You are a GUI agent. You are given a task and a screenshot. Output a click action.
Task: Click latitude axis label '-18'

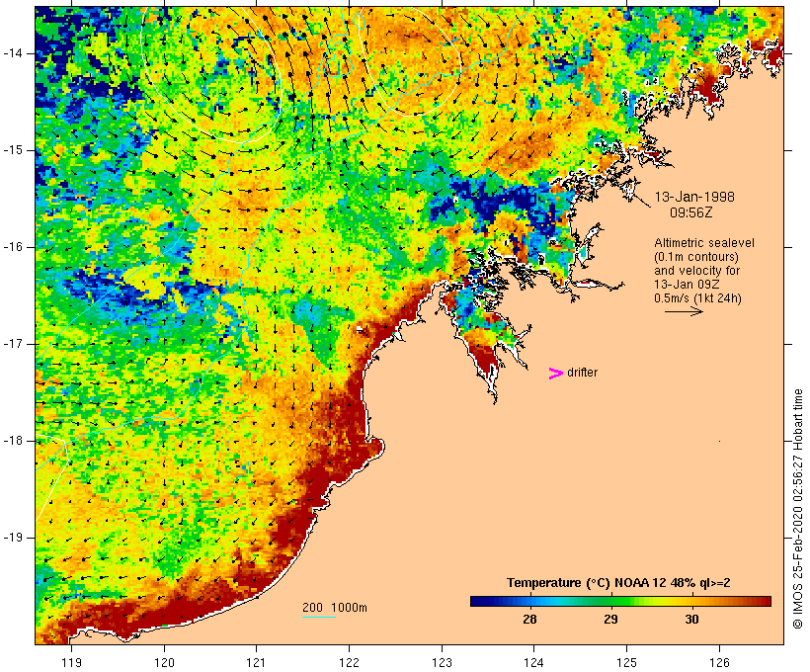tap(12, 441)
